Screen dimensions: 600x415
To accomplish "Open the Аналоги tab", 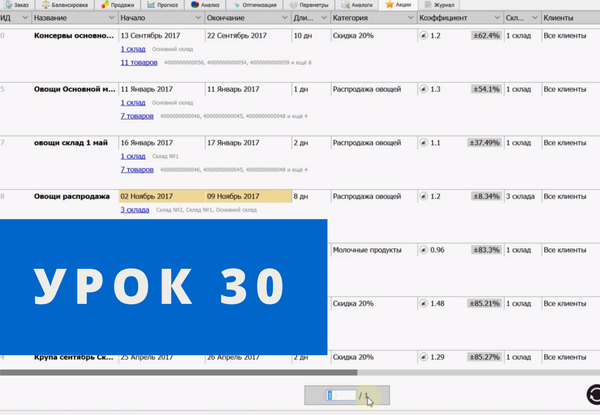I will (357, 5).
